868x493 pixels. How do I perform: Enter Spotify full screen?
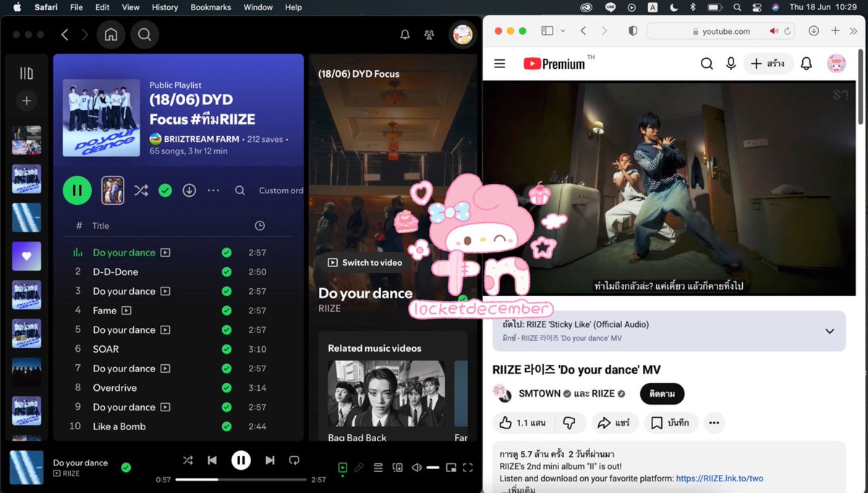468,468
